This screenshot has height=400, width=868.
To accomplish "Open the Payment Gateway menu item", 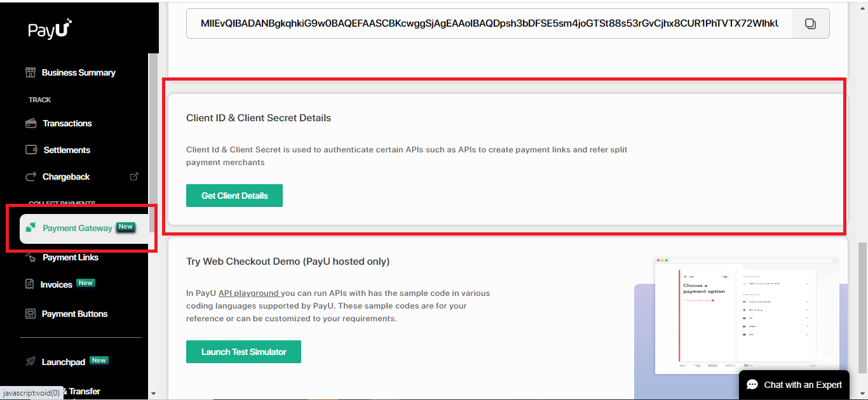I will tap(78, 228).
